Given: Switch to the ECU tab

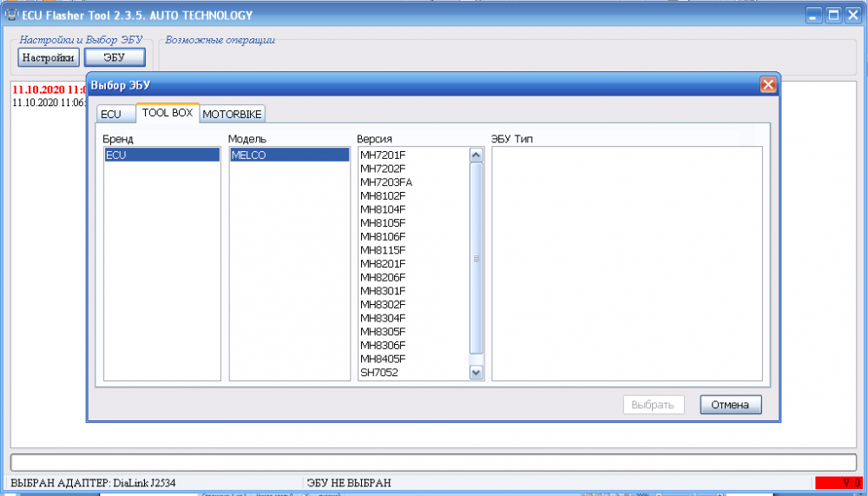Looking at the screenshot, I should click(x=111, y=115).
